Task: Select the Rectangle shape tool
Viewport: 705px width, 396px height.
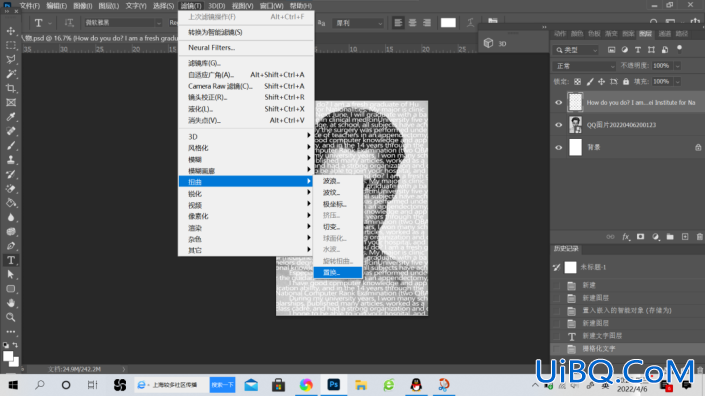Action: 11,289
